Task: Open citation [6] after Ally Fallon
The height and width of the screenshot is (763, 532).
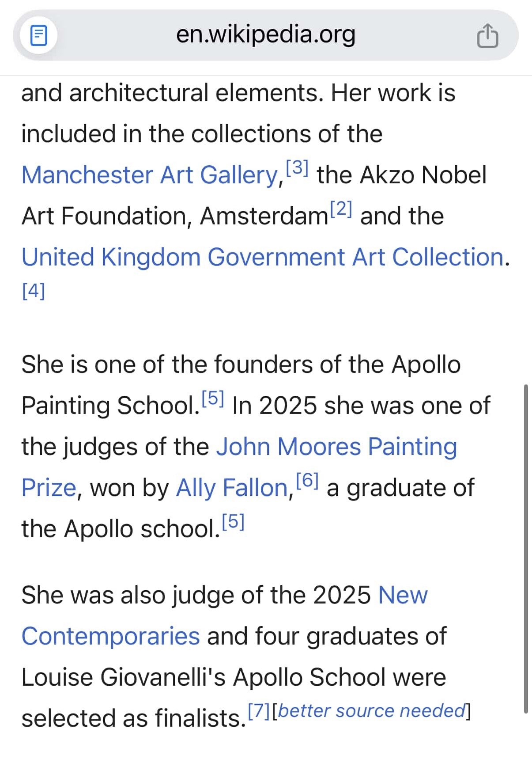Action: [307, 481]
